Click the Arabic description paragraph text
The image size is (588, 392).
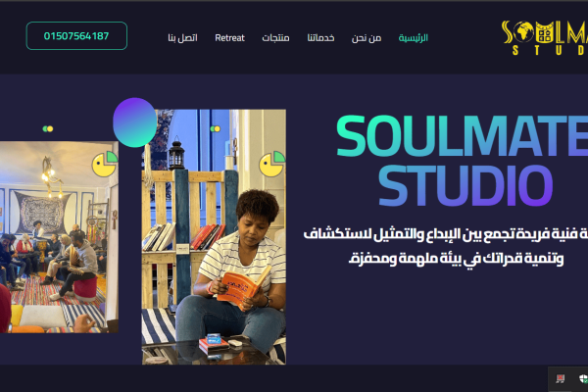click(446, 246)
